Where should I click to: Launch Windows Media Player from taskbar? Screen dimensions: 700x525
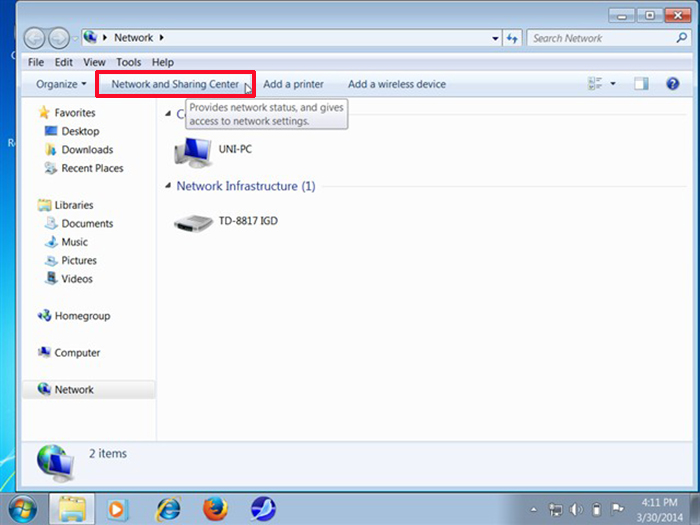coord(117,509)
